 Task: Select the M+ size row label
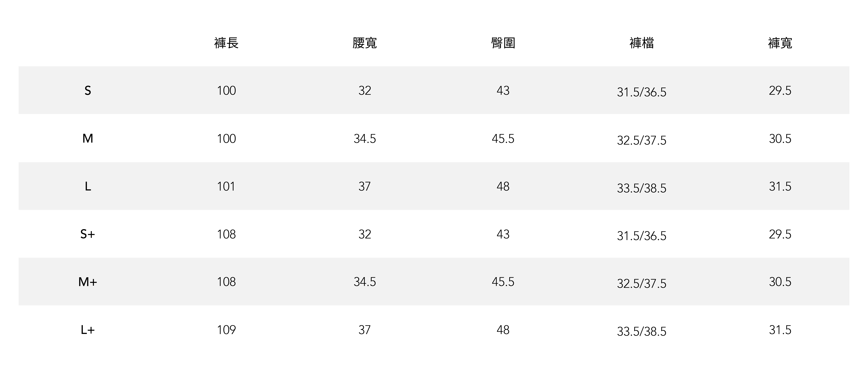point(88,282)
